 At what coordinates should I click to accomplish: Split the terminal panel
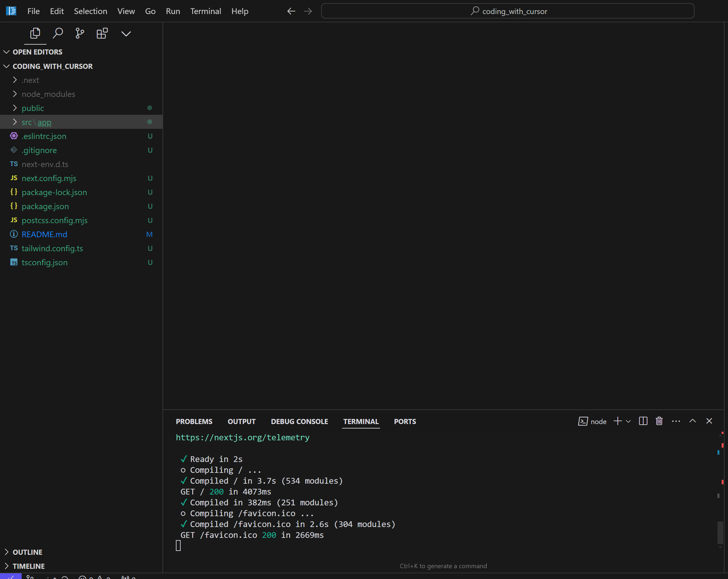pyautogui.click(x=643, y=421)
